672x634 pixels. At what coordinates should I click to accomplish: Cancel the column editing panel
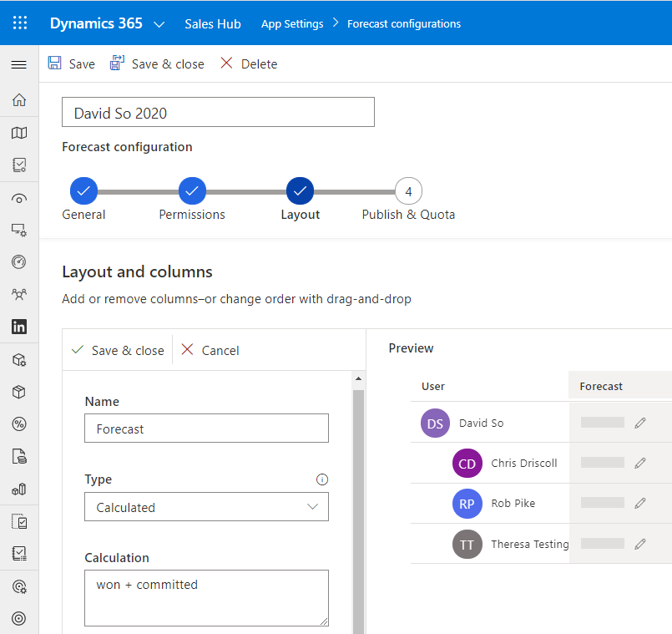[210, 351]
